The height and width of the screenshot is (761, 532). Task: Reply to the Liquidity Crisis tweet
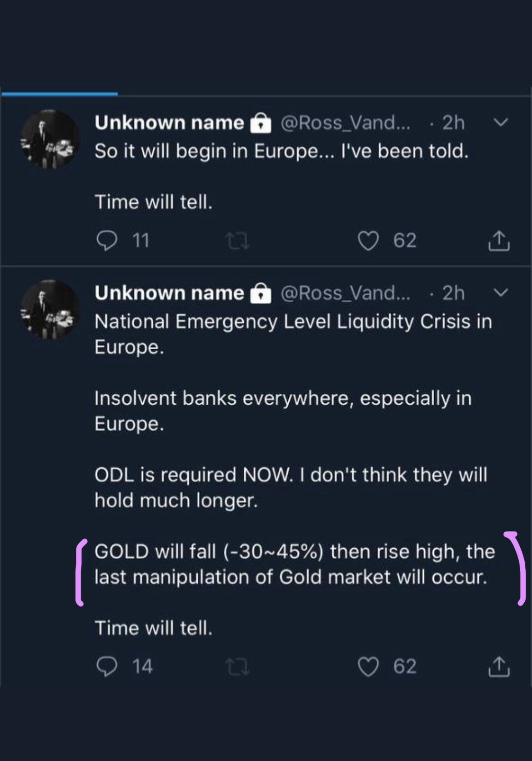[x=107, y=666]
